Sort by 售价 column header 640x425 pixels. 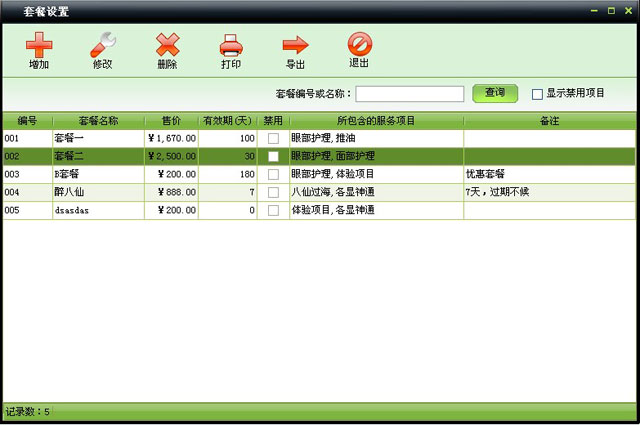coord(171,120)
